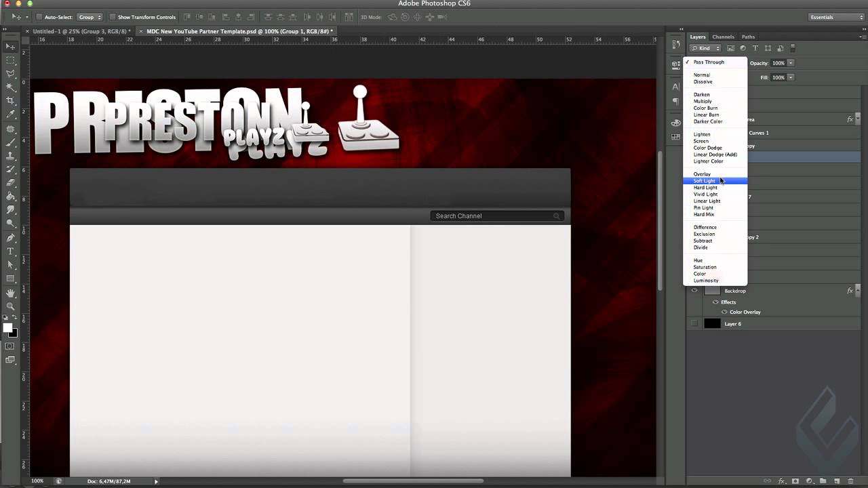Select the Pen tool
This screenshot has width=868, height=488.
(10, 238)
